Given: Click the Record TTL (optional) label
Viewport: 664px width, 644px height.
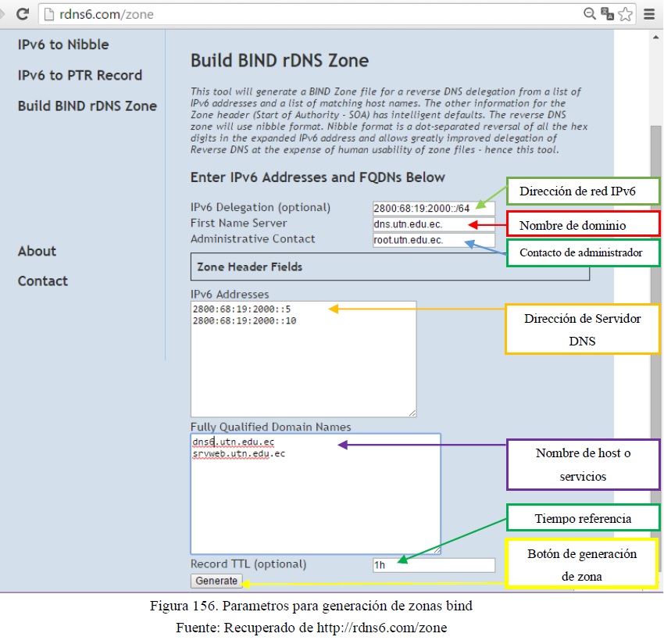Looking at the screenshot, I should (248, 564).
